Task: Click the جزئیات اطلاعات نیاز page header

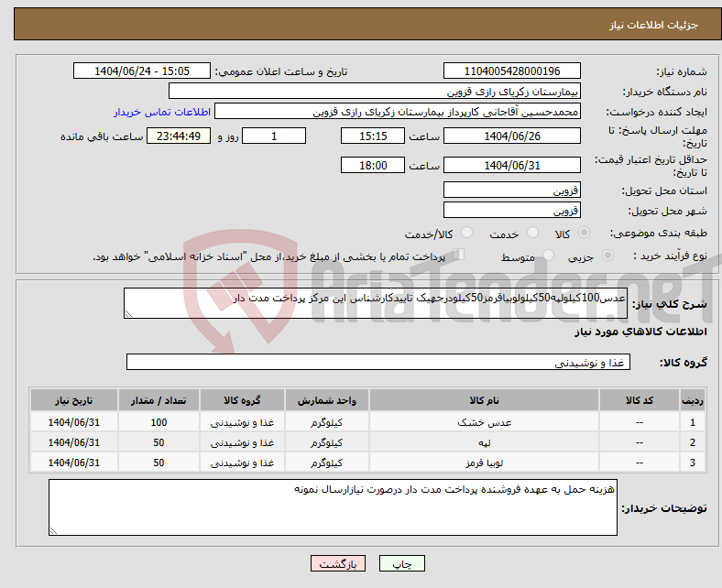Action: [654, 25]
